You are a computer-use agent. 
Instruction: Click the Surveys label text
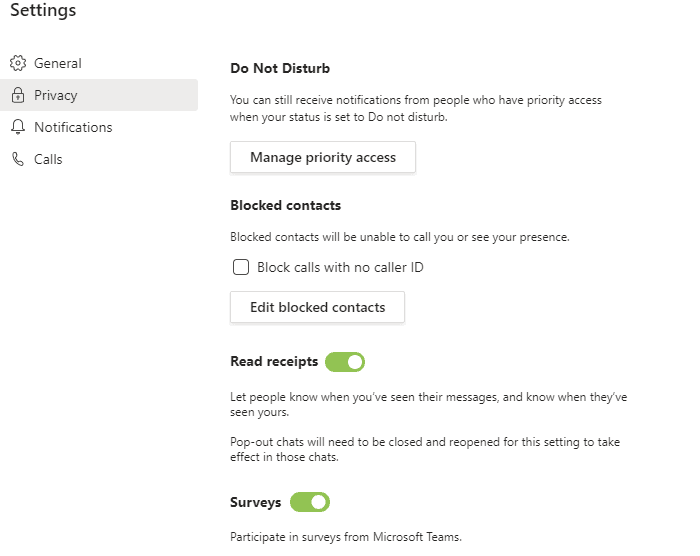pos(256,502)
